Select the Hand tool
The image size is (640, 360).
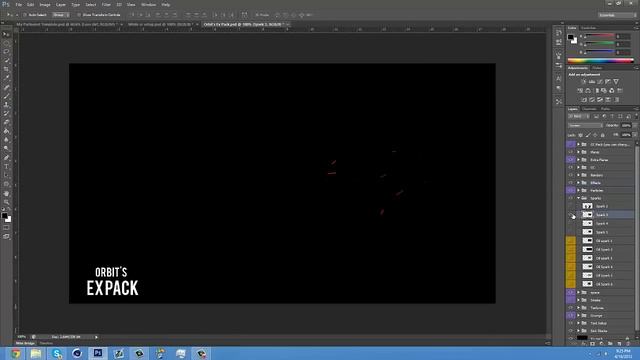pos(6,193)
